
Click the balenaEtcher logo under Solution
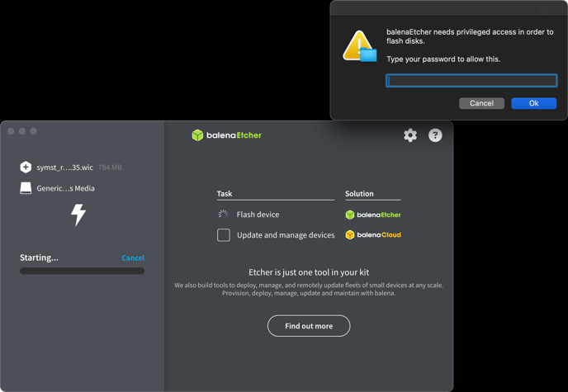coord(373,215)
